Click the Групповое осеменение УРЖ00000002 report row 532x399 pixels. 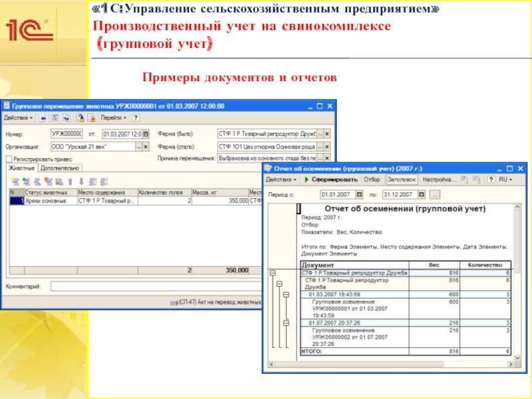[406, 337]
